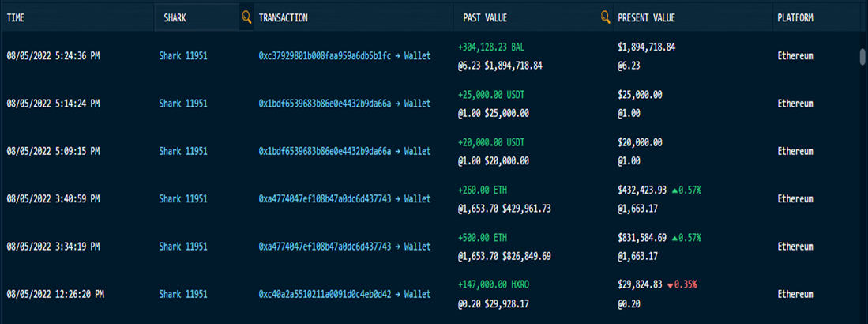Open Shark 11951 link in 3:40:59 PM row

pyautogui.click(x=183, y=199)
